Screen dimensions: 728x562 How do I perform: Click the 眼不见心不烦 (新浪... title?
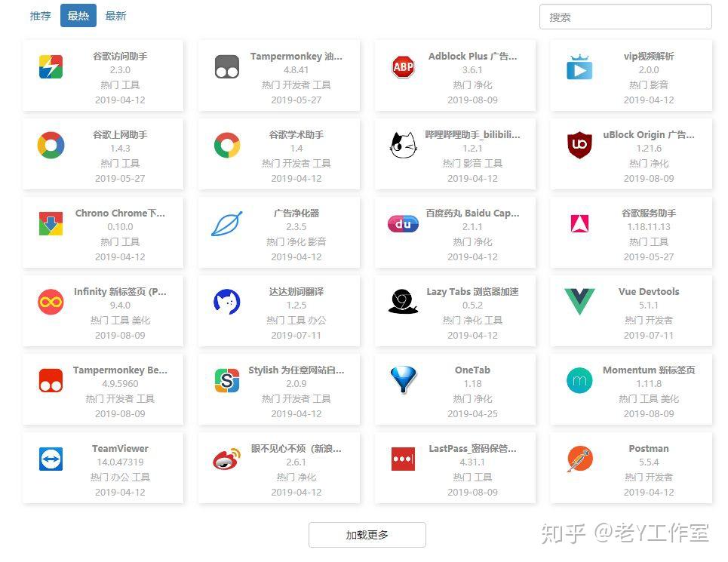(x=296, y=448)
